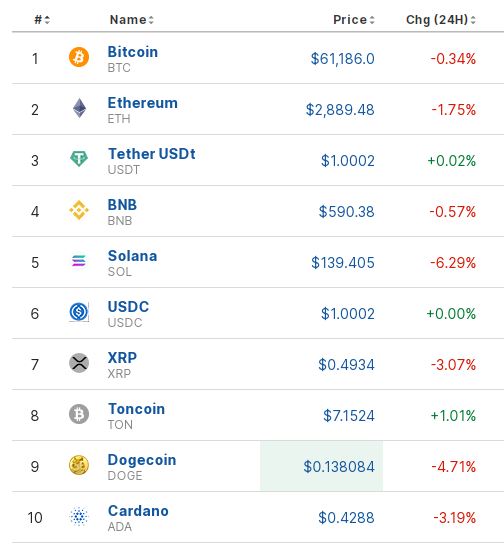Screen dimensions: 504x551
Task: Open the Bitcoin name link
Action: point(133,52)
